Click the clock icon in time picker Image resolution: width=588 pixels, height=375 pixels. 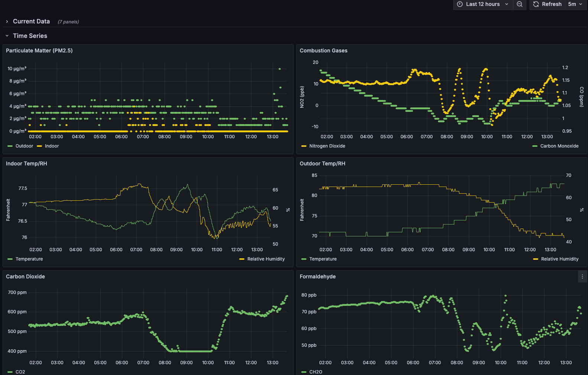tap(460, 4)
